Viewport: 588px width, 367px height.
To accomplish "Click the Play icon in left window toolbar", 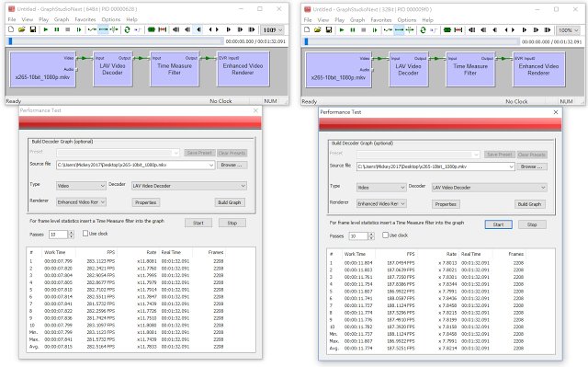I will pyautogui.click(x=46, y=29).
